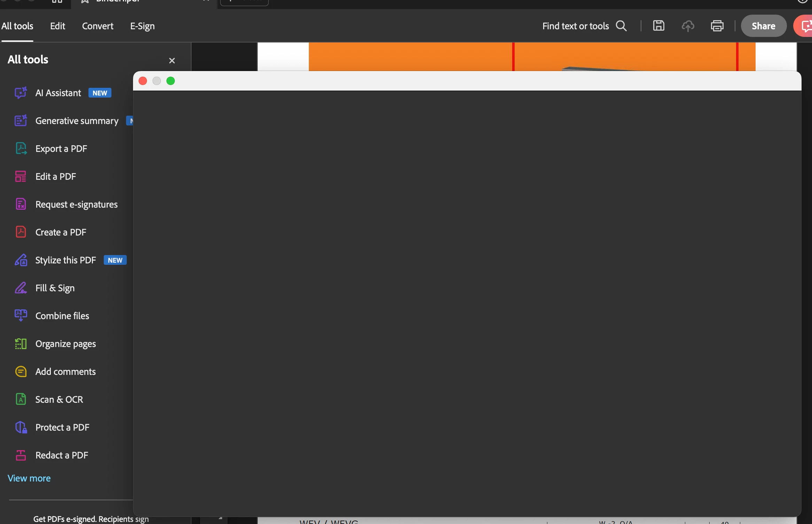Viewport: 812px width, 524px height.
Task: Click the cloud upload icon
Action: [x=688, y=26]
